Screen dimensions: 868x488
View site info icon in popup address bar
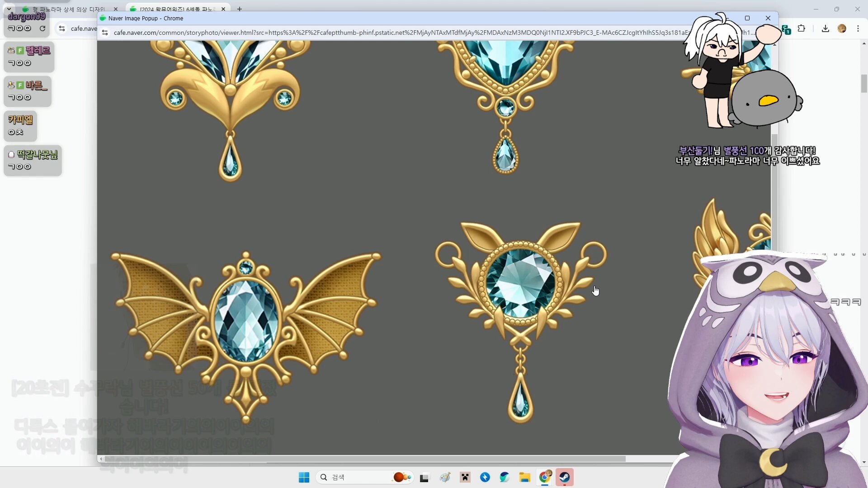tap(105, 33)
